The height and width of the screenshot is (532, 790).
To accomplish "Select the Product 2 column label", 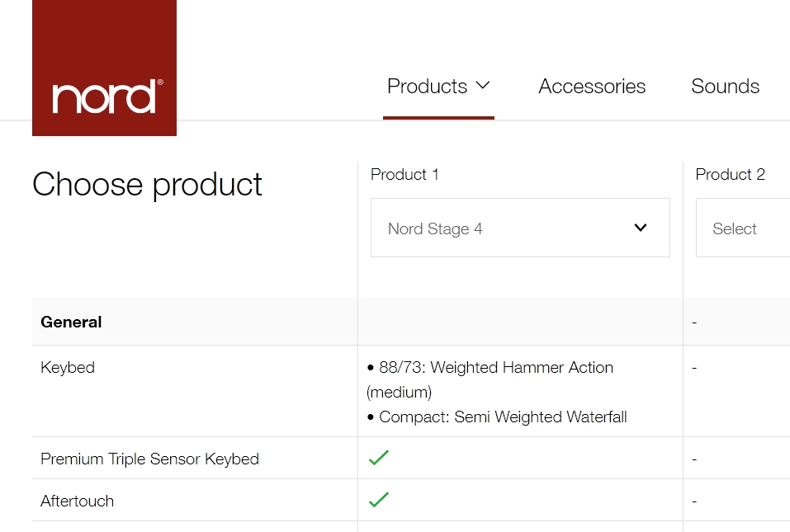I will pos(730,175).
